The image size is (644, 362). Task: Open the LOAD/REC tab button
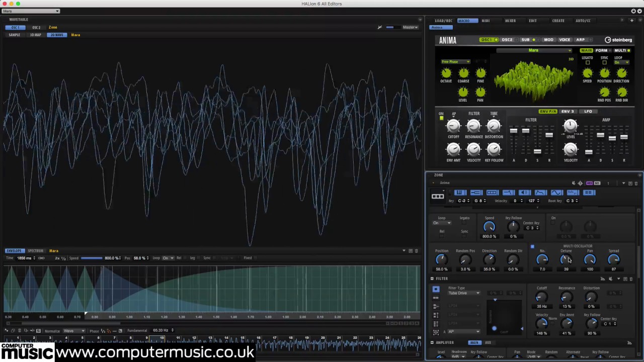pyautogui.click(x=443, y=21)
